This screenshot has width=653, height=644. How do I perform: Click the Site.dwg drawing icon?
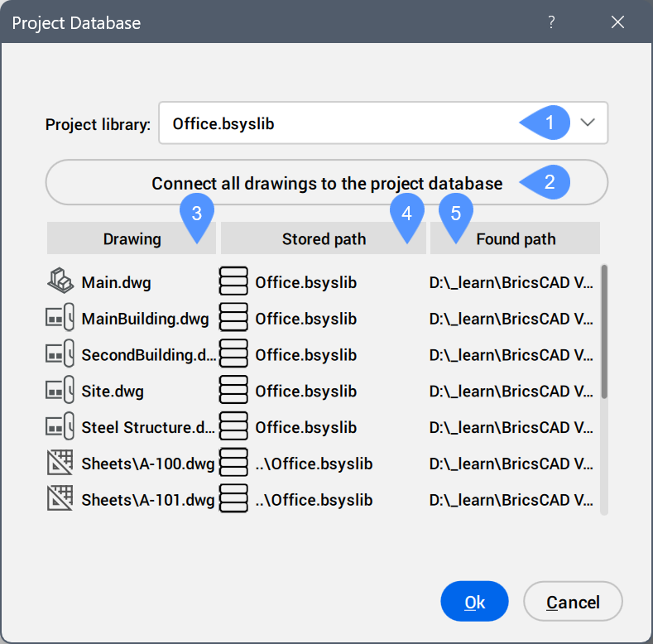click(x=61, y=392)
